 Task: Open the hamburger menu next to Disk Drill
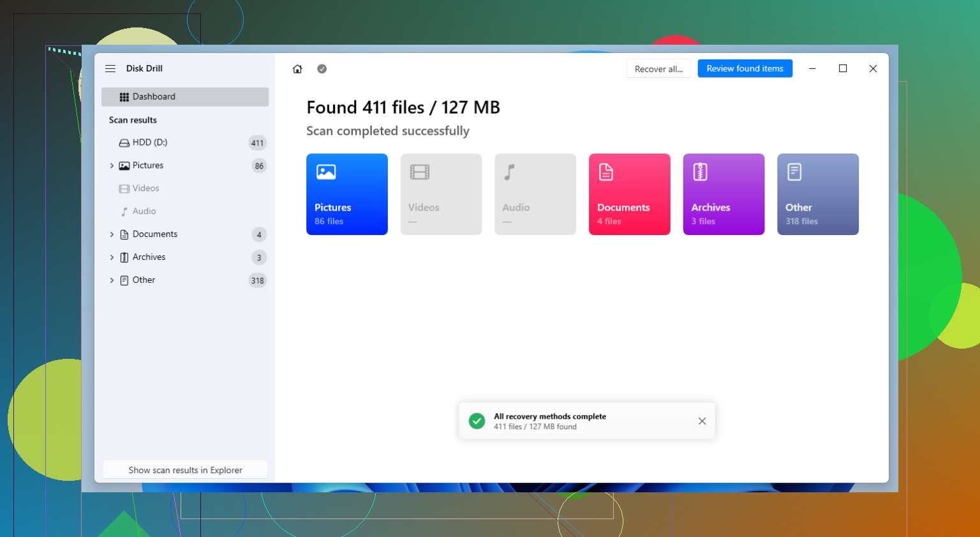110,68
